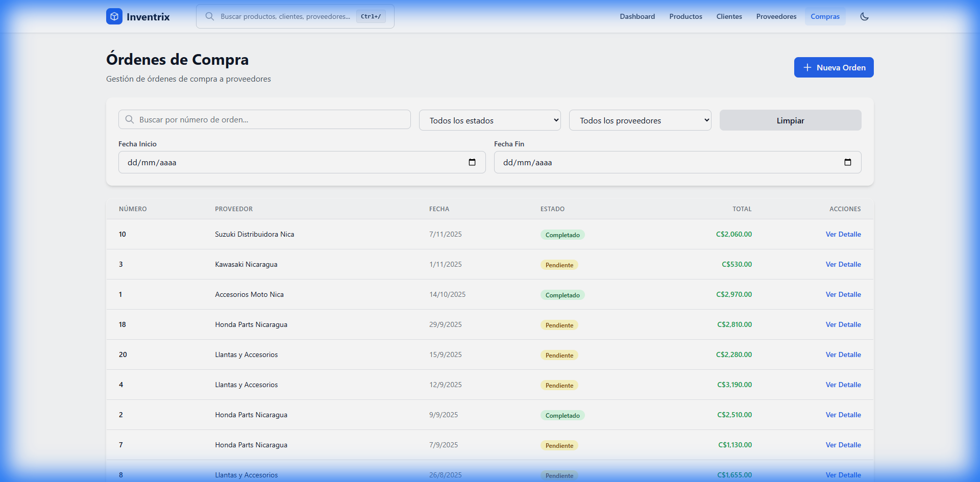Image resolution: width=980 pixels, height=482 pixels.
Task: Click the Completado badge for Accesorios Moto Nica
Action: [562, 295]
